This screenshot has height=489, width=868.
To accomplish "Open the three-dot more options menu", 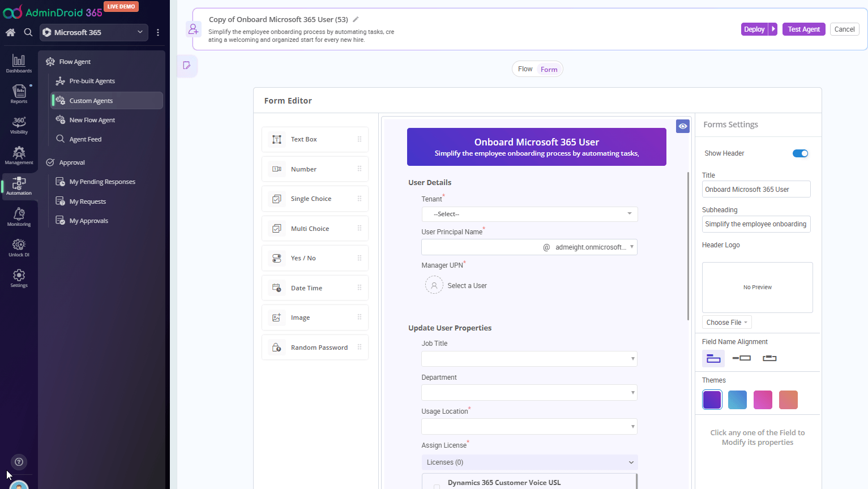I will (x=158, y=32).
